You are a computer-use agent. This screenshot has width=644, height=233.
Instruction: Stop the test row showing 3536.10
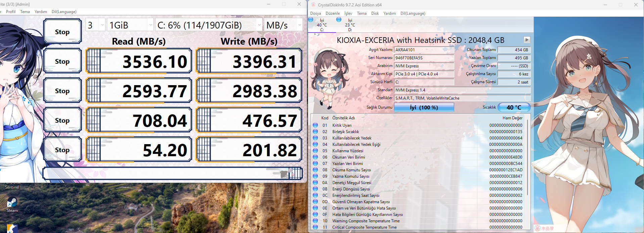point(62,61)
